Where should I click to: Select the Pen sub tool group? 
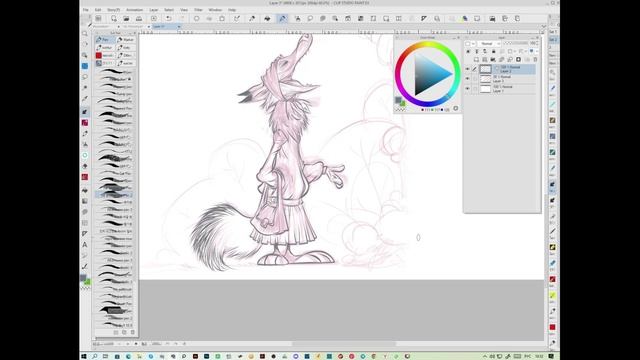pyautogui.click(x=104, y=40)
